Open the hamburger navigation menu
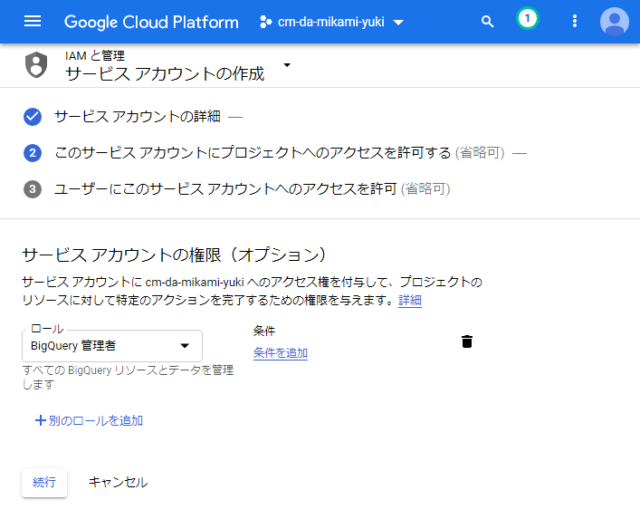The width and height of the screenshot is (640, 519). [32, 21]
